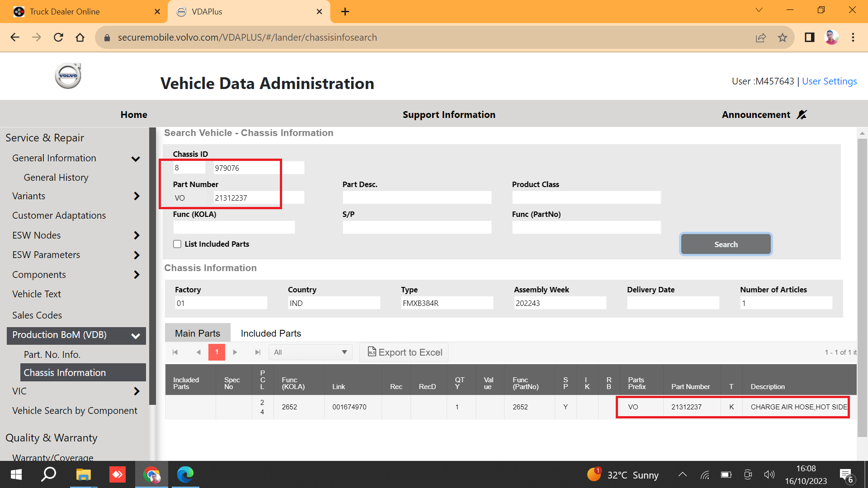Open Windows search from taskbar

click(x=49, y=474)
